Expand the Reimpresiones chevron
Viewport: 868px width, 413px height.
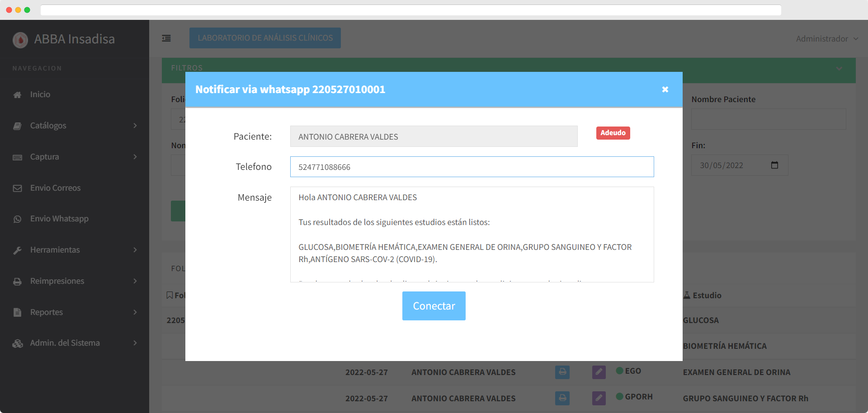tap(135, 281)
